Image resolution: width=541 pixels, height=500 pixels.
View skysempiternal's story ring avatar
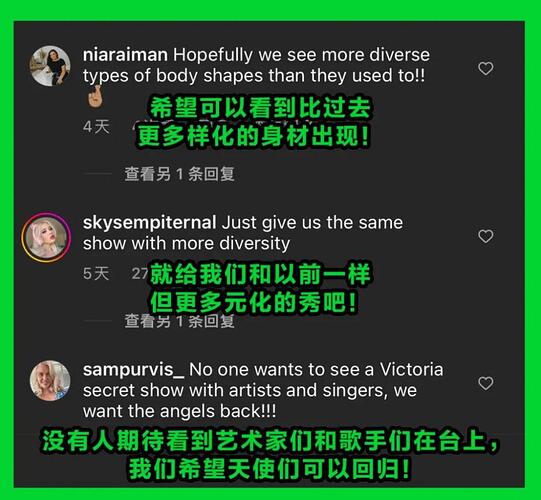point(46,237)
